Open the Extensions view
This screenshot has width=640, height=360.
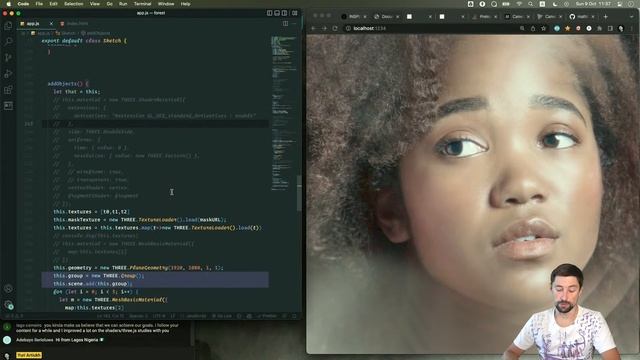8,90
